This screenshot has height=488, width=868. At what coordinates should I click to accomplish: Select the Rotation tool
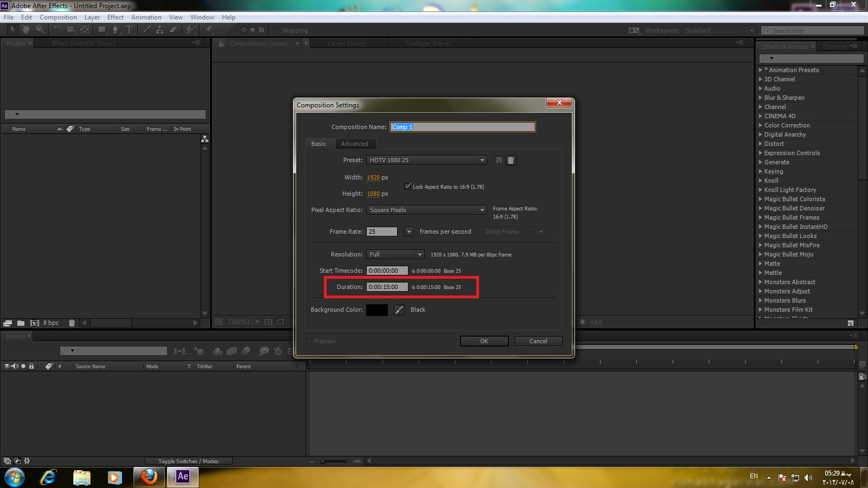coord(57,30)
